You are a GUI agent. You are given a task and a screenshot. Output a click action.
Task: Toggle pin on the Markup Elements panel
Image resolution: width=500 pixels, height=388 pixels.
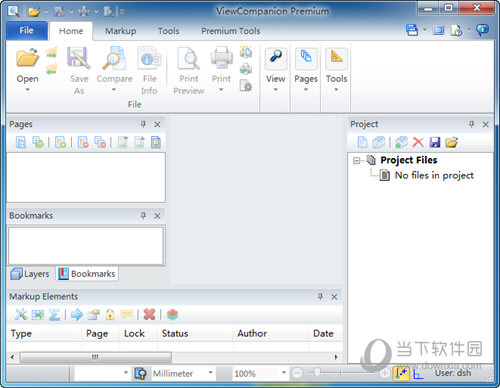(320, 296)
